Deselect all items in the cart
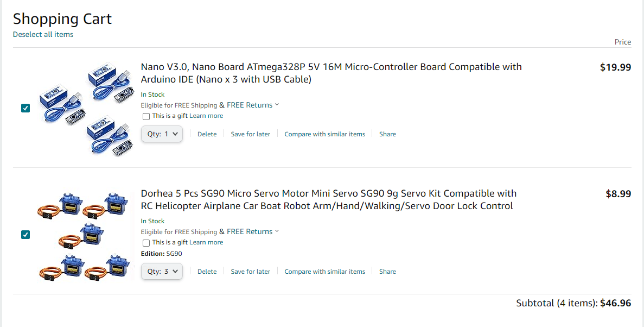644x327 pixels. pos(43,35)
